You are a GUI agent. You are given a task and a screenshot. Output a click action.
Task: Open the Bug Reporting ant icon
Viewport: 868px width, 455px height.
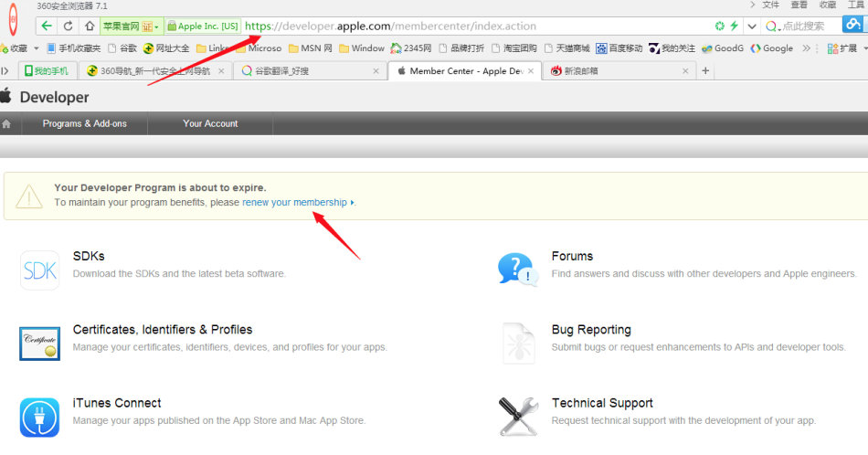(x=519, y=344)
